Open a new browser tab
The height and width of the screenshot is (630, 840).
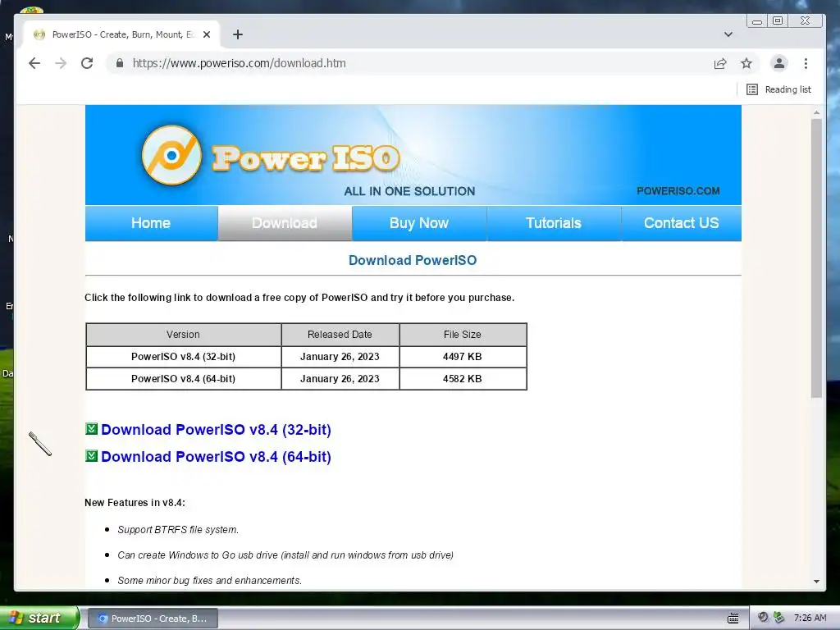pos(238,34)
